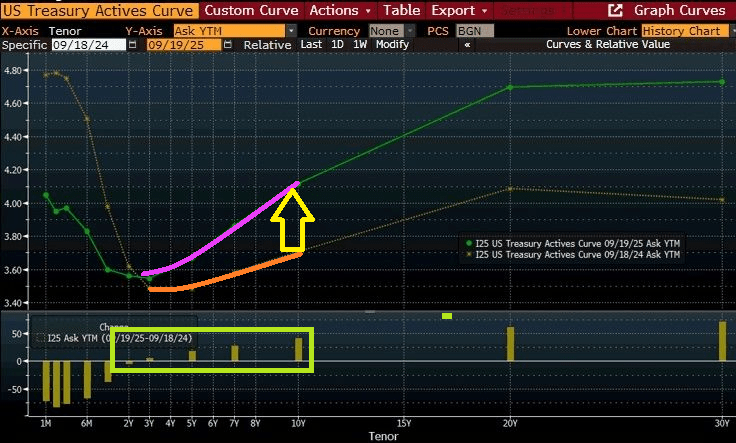This screenshot has width=736, height=443.
Task: Click the double-chevron collapse icon
Action: [x=468, y=46]
